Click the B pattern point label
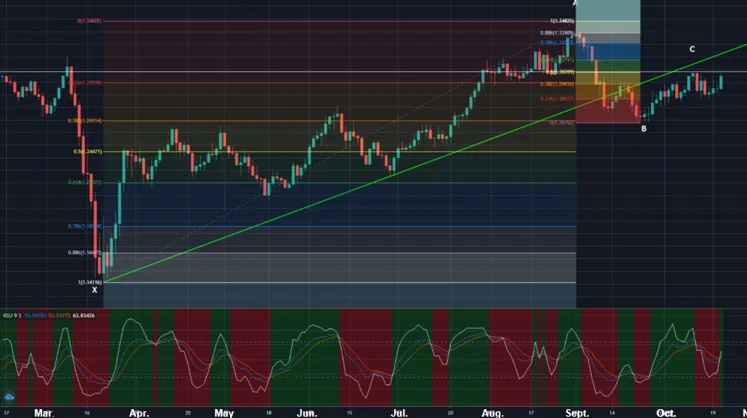Viewport: 747px width, 418px height. click(644, 129)
